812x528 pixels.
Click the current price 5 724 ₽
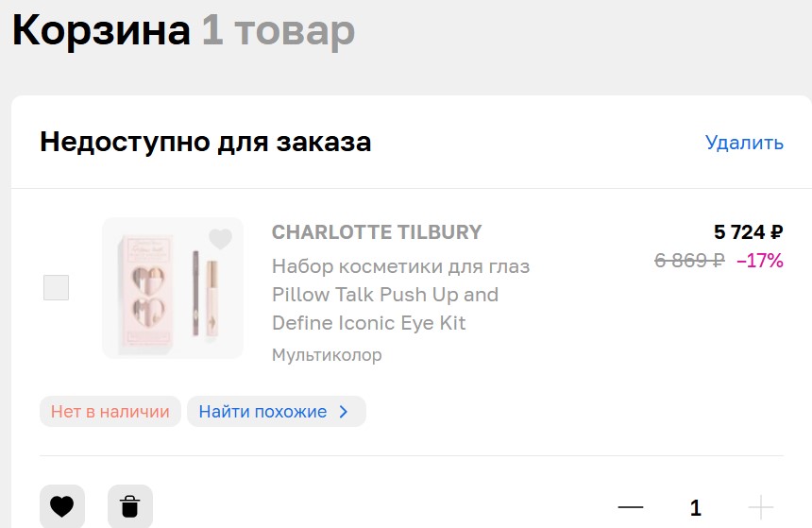[x=749, y=232]
